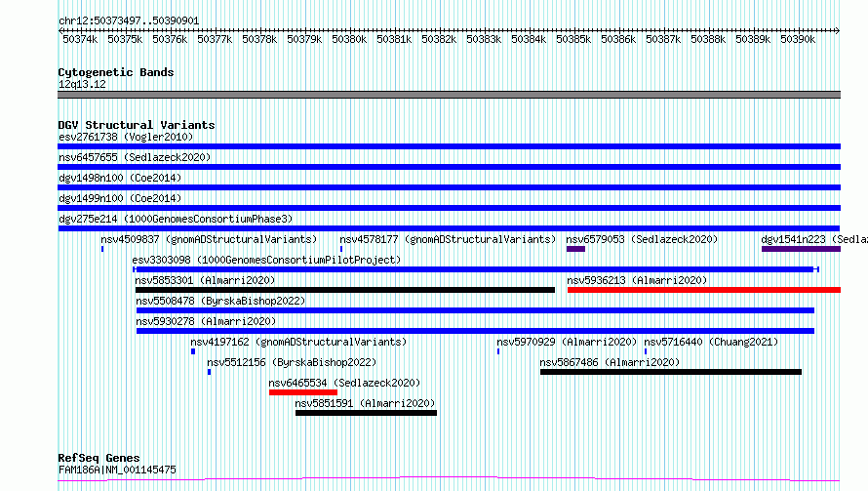The width and height of the screenshot is (868, 491).
Task: Click the blue esv2761738 variant bar
Action: click(x=449, y=146)
